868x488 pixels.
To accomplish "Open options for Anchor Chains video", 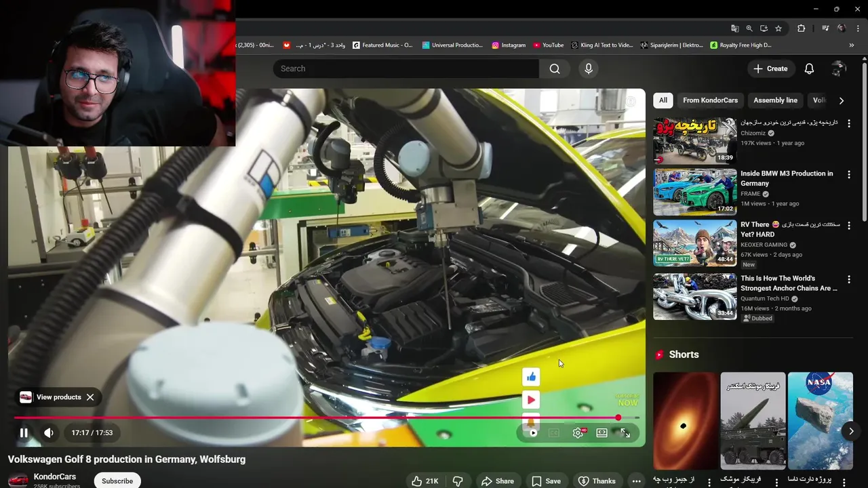I will coord(848,279).
